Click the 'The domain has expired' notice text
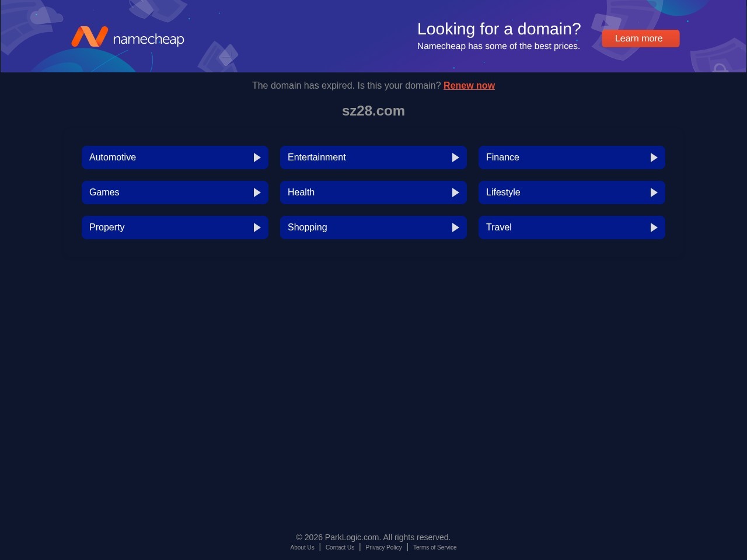Screen dimensions: 747x560 click(x=347, y=86)
